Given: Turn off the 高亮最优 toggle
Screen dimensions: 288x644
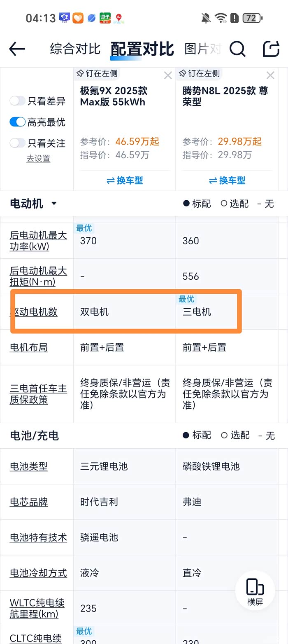Looking at the screenshot, I should pyautogui.click(x=18, y=122).
